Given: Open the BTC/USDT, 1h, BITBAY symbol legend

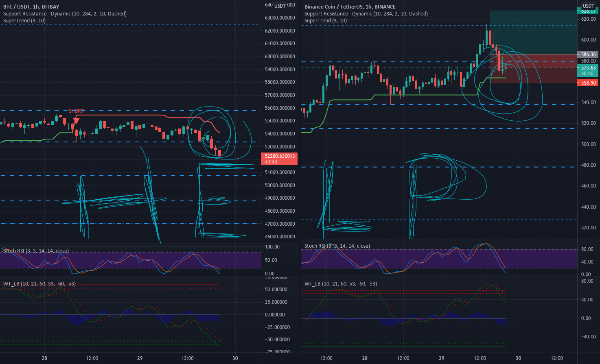Looking at the screenshot, I should (31, 7).
